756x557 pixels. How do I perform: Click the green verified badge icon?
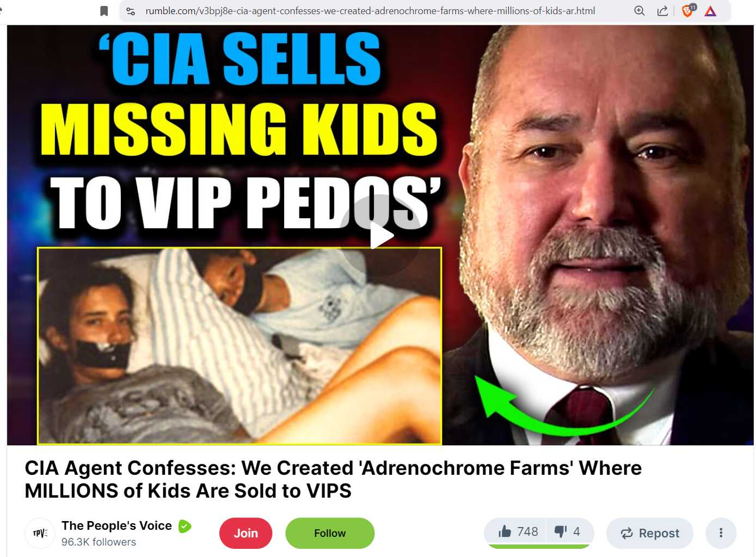185,526
